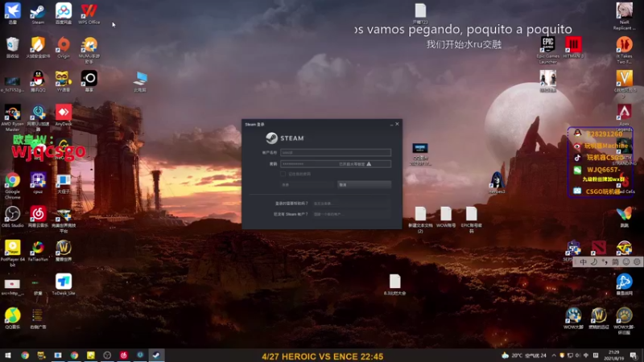Open the HITMAN 3 desktop icon
This screenshot has height=362, width=644.
click(x=573, y=47)
